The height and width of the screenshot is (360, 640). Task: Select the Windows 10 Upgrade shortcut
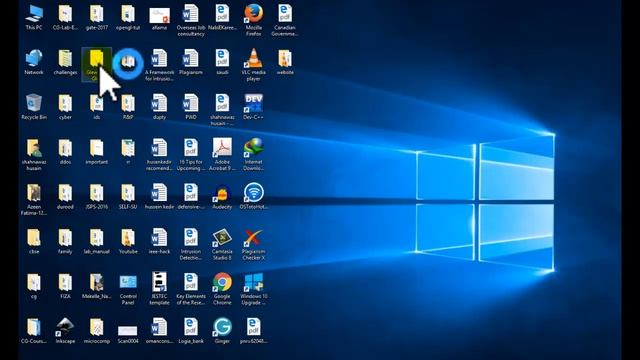pyautogui.click(x=253, y=289)
